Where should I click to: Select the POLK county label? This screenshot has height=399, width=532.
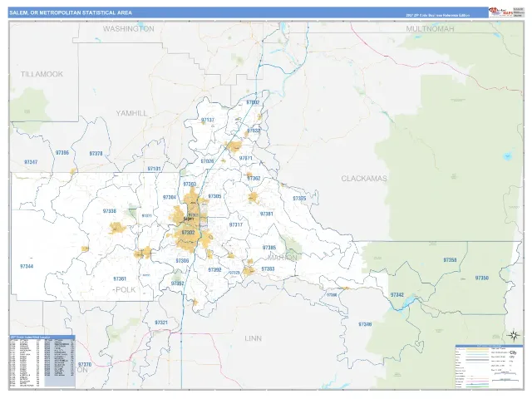[x=126, y=289]
